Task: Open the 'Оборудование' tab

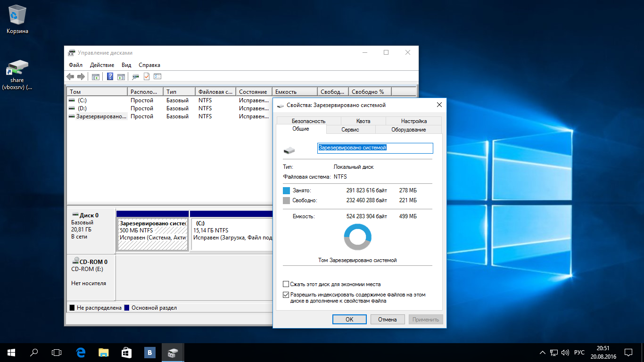Action: [x=408, y=130]
